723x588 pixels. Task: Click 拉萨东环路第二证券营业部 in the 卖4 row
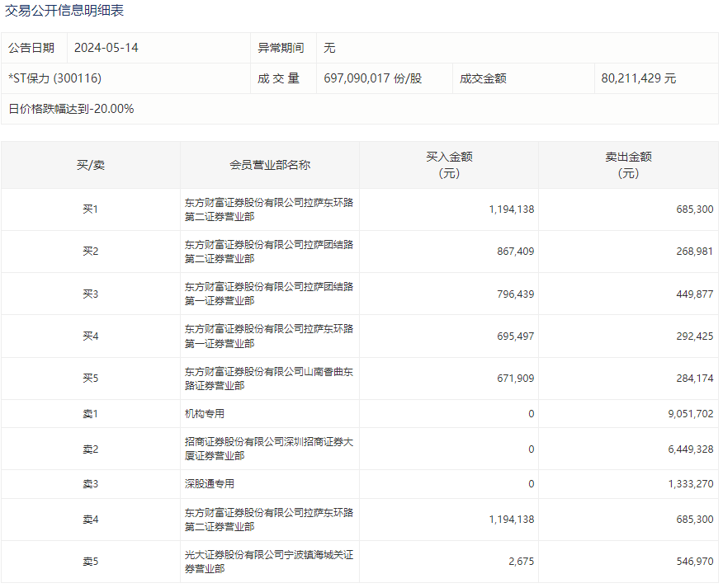tap(269, 520)
